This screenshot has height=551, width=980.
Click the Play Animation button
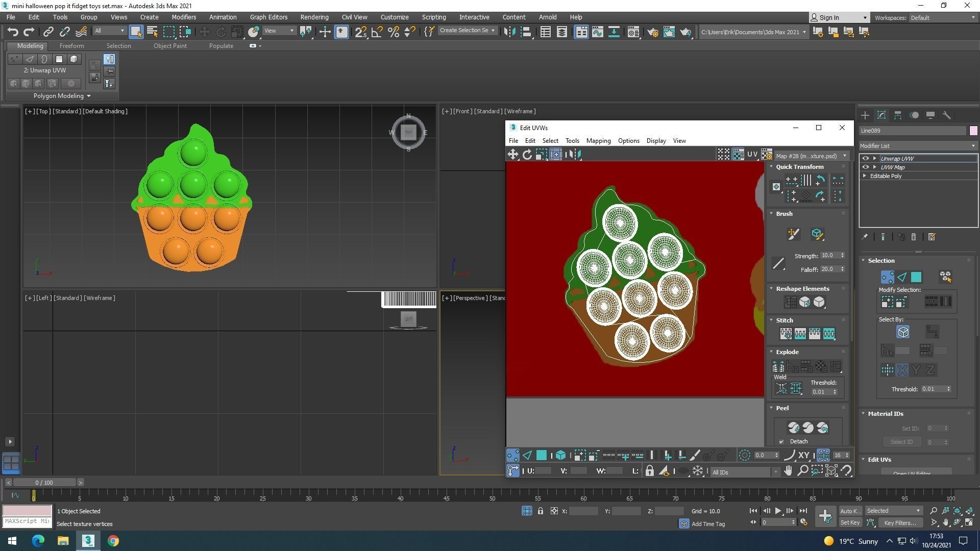(x=778, y=511)
